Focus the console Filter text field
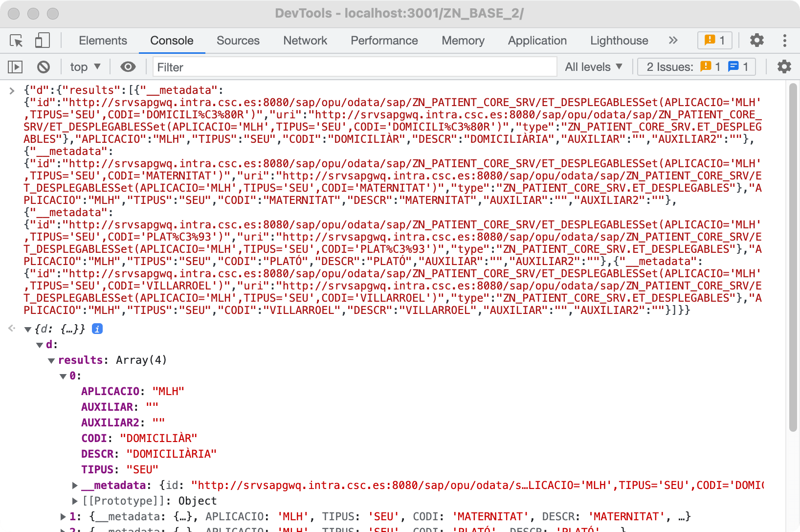 [355, 67]
